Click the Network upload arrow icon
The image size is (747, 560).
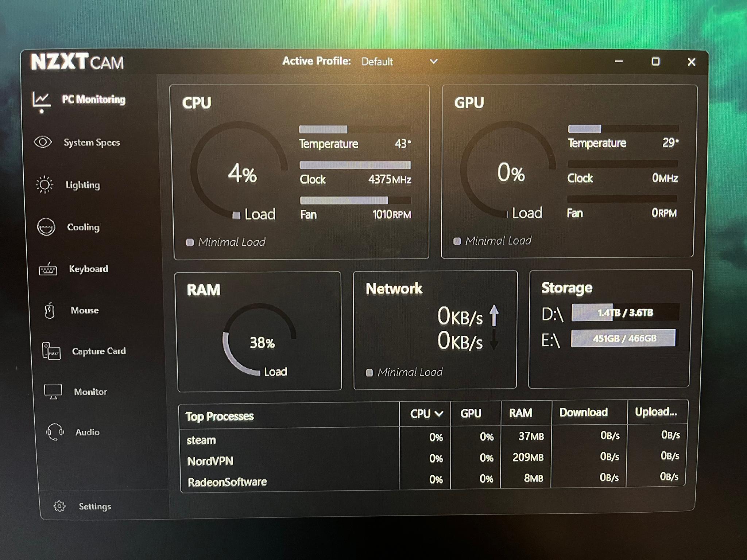(494, 315)
